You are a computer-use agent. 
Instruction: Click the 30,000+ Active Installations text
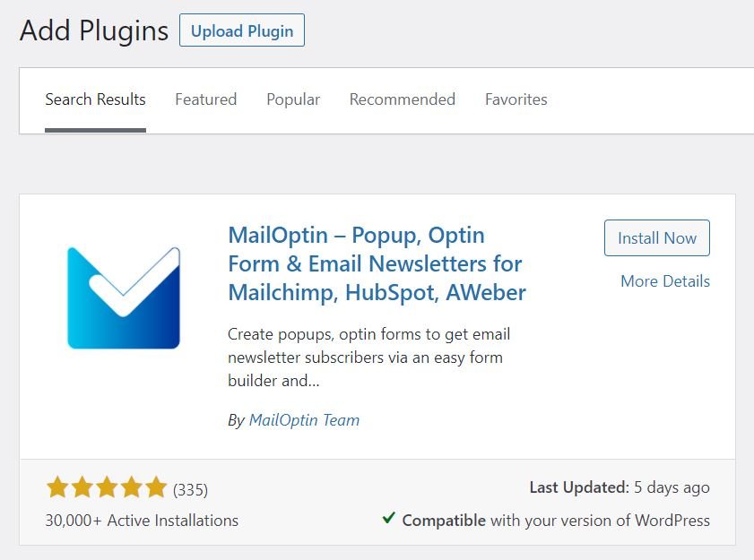[142, 521]
